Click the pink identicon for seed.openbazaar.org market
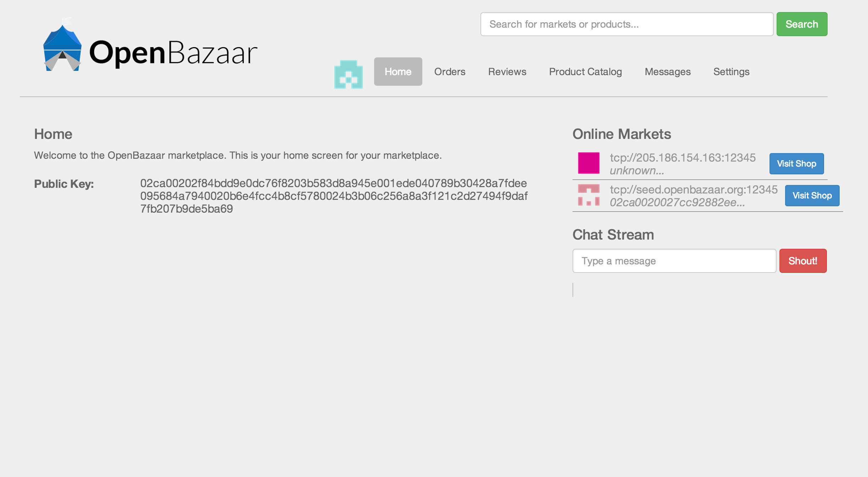Screen dimensions: 868x477 [x=588, y=195]
